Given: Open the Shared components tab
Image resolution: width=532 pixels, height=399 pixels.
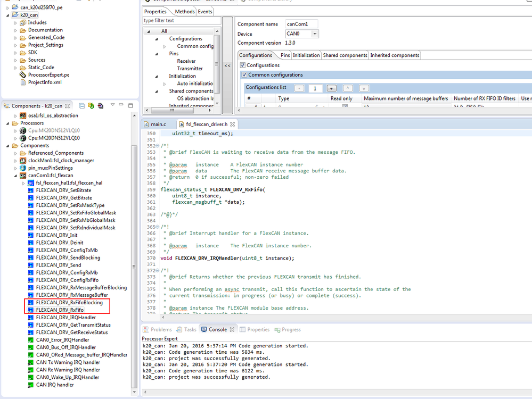Looking at the screenshot, I should (x=345, y=55).
